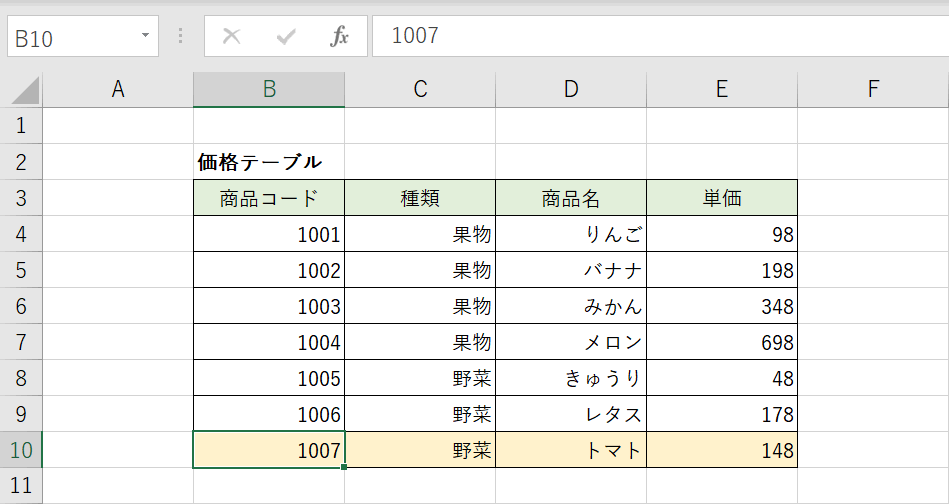The height and width of the screenshot is (504, 949).
Task: Select price cell showing 48
Action: point(722,378)
